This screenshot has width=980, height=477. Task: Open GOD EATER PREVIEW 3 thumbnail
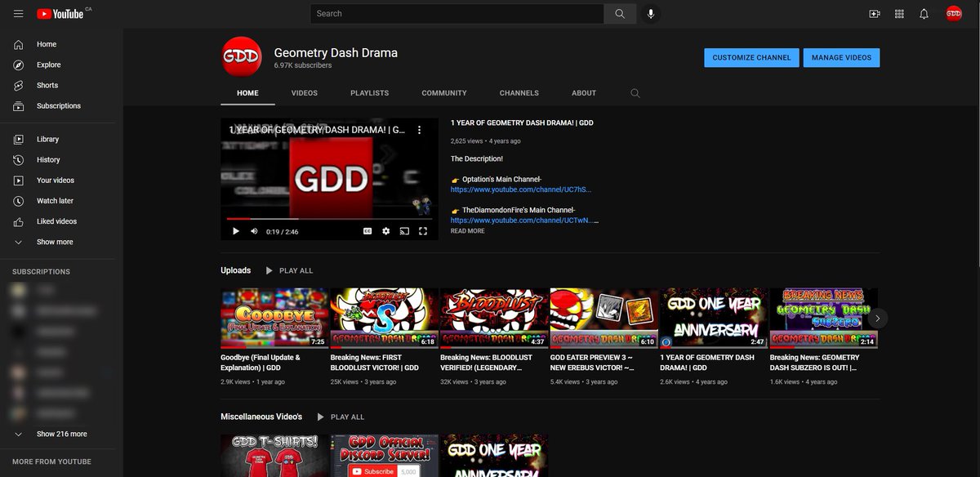604,319
